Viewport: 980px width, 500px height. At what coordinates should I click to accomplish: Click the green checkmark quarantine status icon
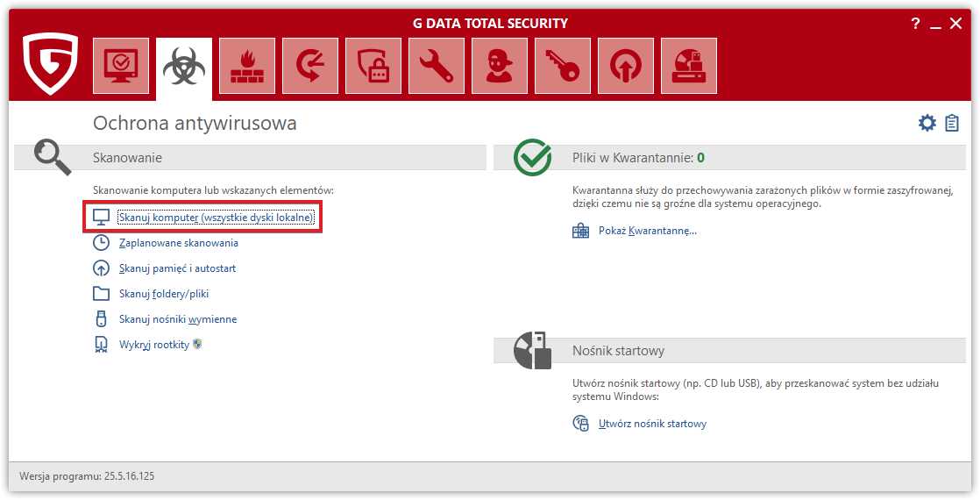pyautogui.click(x=532, y=157)
